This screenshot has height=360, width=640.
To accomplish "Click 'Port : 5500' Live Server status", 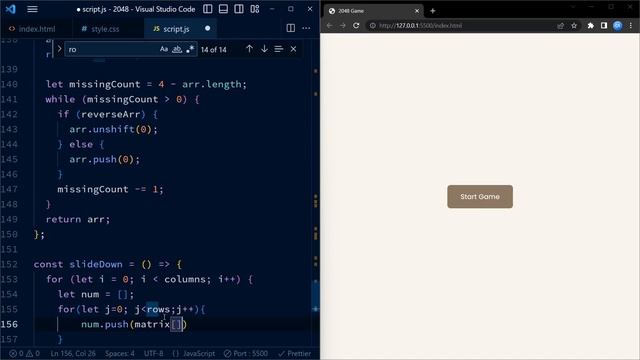I will click(x=246, y=353).
